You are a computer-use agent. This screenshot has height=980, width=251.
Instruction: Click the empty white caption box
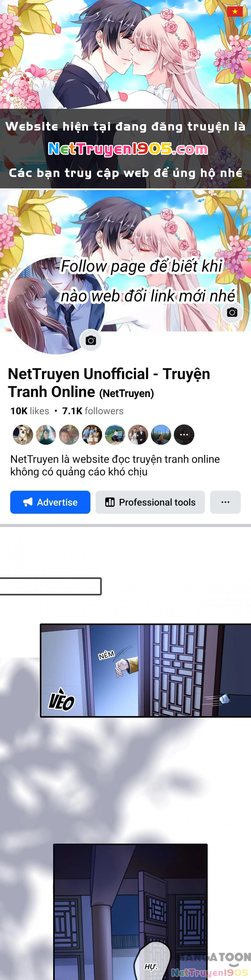51,586
